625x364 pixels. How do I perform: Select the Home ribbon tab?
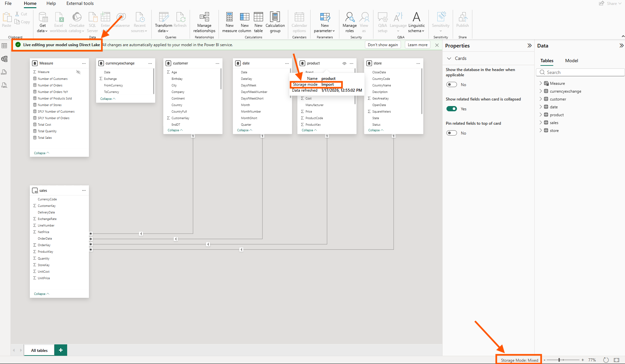(x=30, y=3)
